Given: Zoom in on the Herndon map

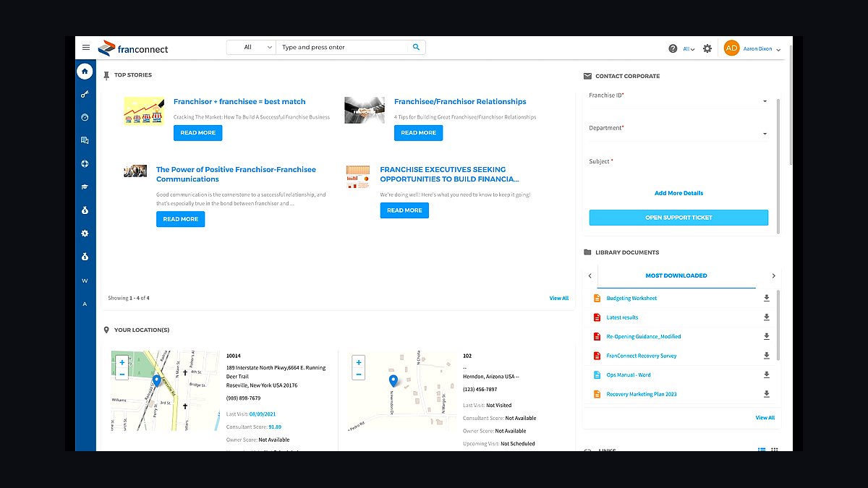Looking at the screenshot, I should coord(359,362).
